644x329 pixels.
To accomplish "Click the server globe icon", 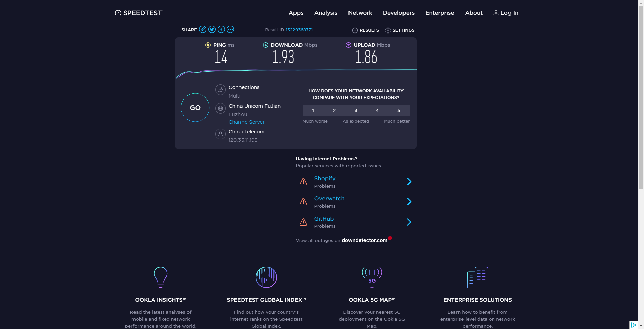I will click(x=220, y=108).
